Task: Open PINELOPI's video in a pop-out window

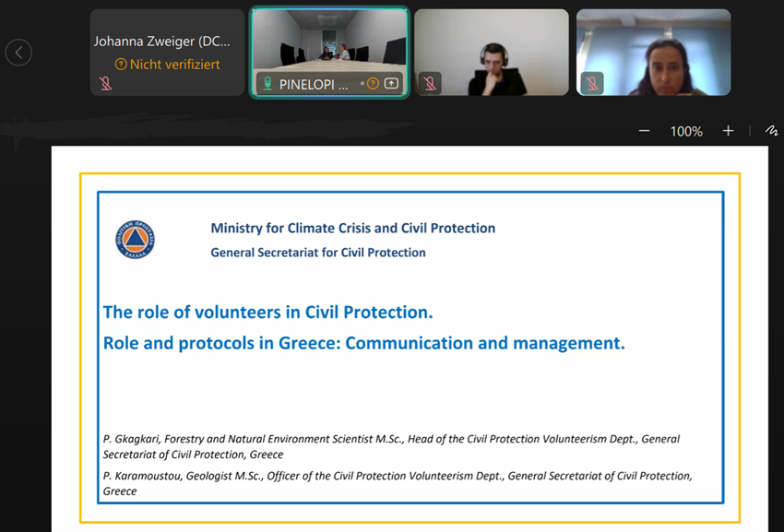Action: coord(391,83)
